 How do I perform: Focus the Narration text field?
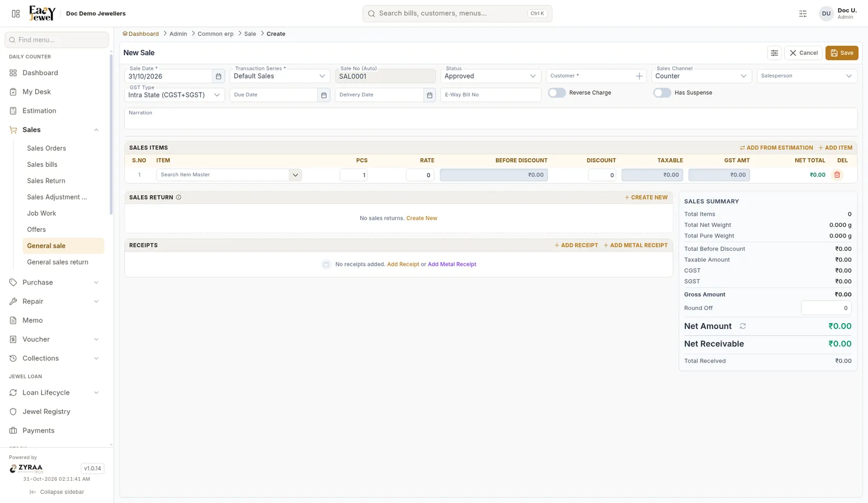click(490, 119)
